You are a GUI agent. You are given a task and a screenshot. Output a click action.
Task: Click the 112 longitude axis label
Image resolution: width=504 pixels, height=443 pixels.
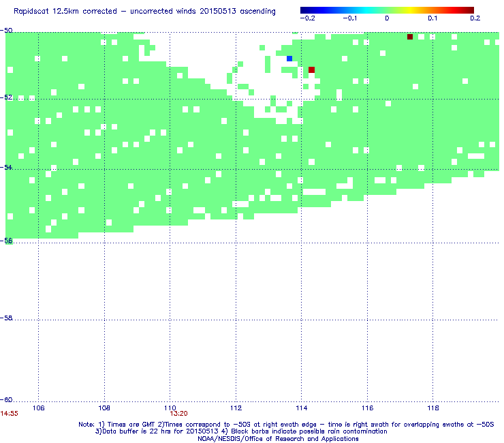(236, 408)
